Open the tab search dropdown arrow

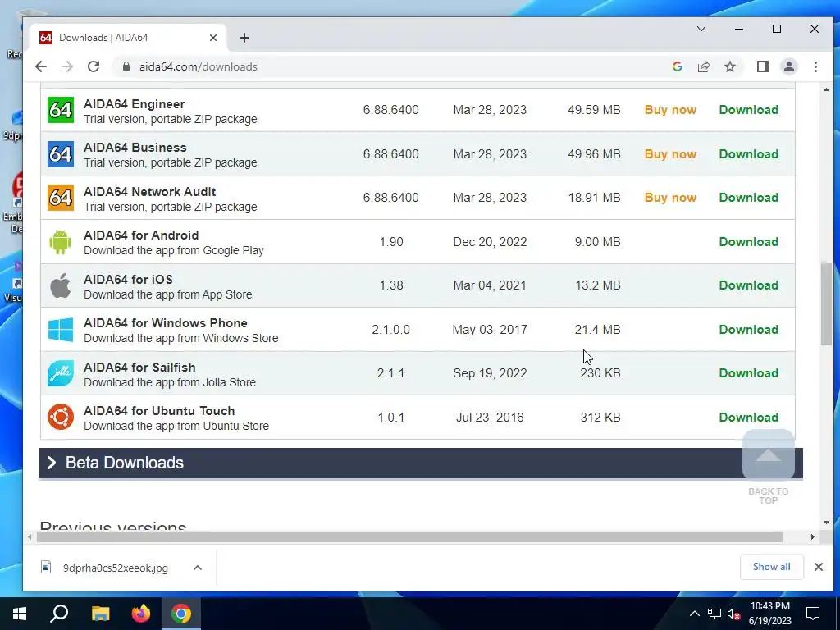tap(701, 29)
